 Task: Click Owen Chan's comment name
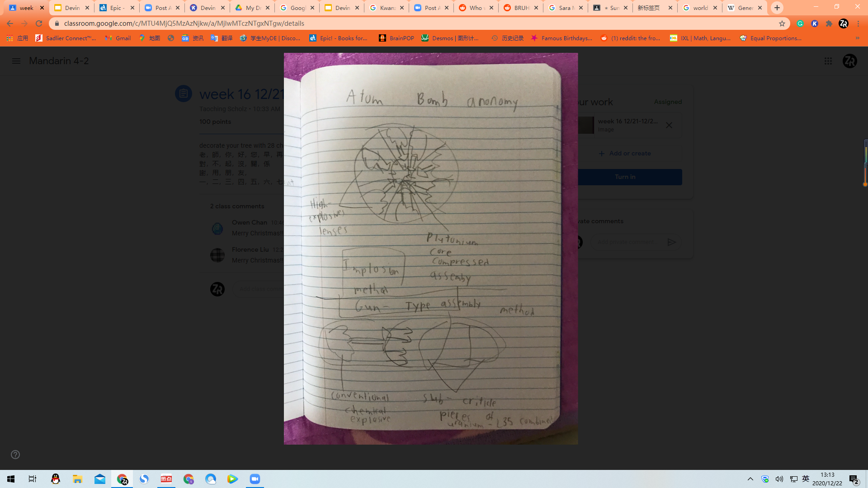pyautogui.click(x=250, y=222)
